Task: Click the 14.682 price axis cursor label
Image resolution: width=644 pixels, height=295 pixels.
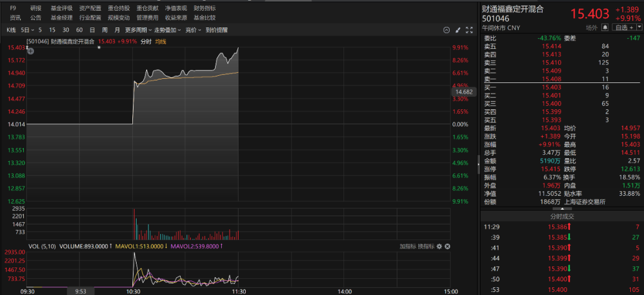Action: point(463,92)
